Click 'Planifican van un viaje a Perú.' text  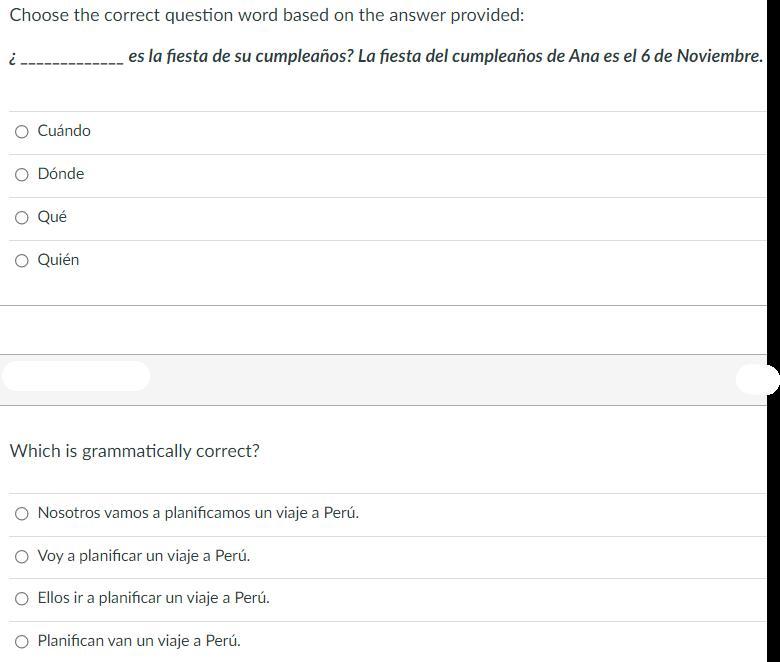[139, 641]
